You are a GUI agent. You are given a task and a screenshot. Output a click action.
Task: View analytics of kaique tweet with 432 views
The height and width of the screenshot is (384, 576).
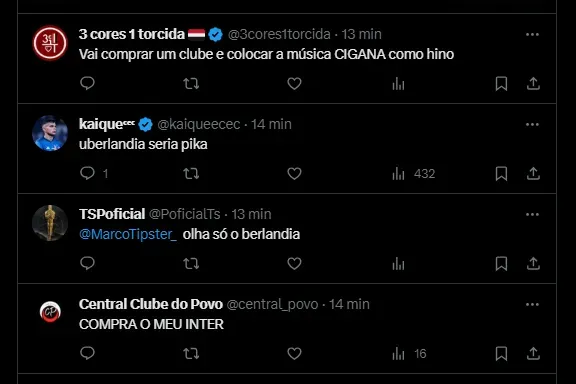point(413,173)
